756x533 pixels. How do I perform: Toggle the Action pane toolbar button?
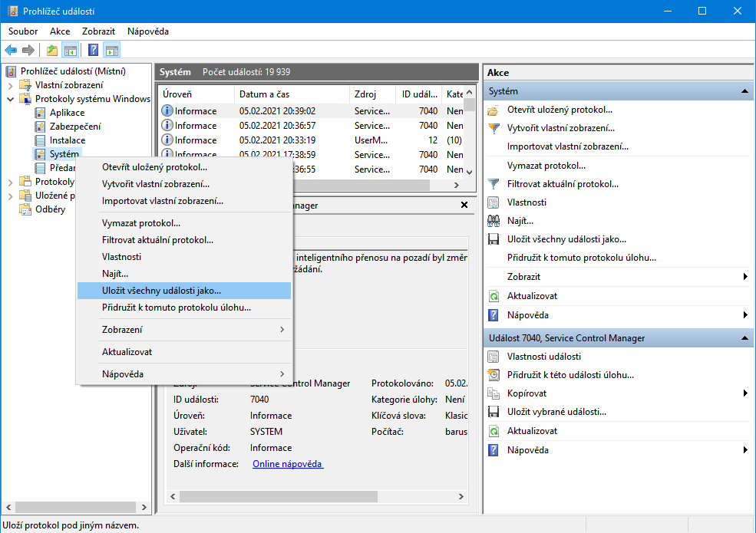(112, 51)
